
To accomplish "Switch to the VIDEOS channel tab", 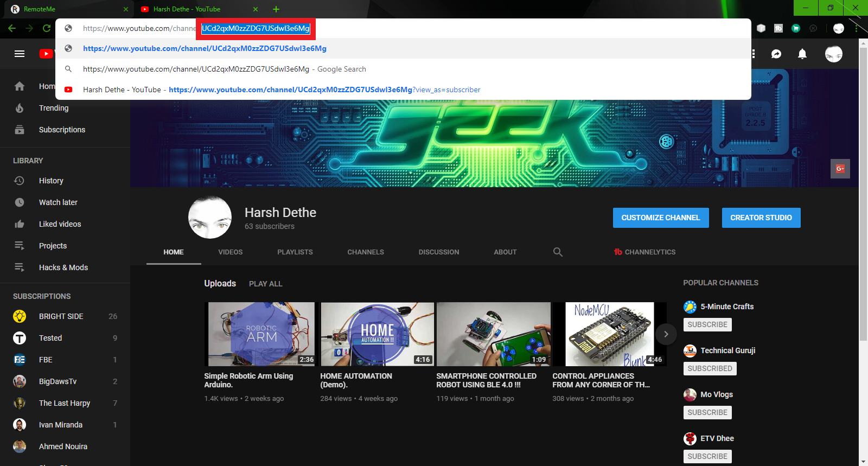I will tap(231, 252).
